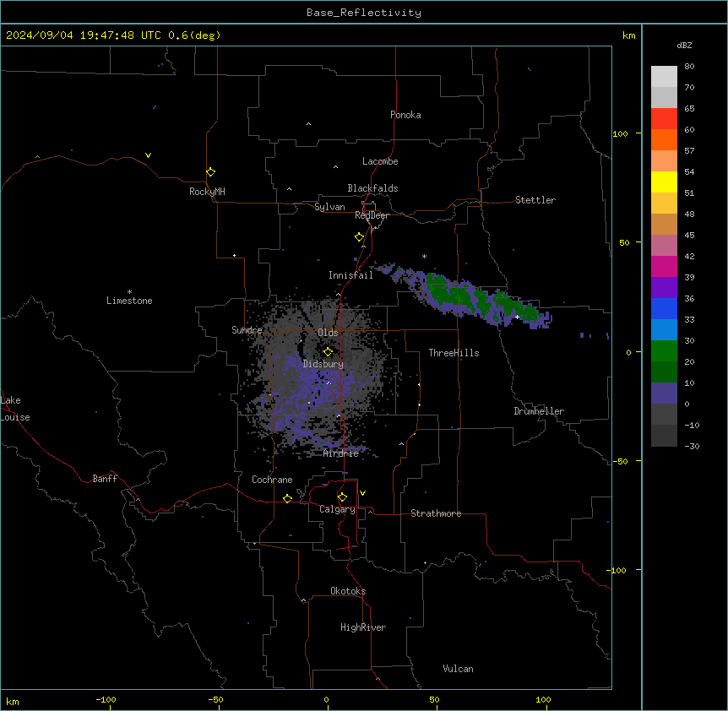
Task: Click the RockyMH label
Action: tap(207, 192)
